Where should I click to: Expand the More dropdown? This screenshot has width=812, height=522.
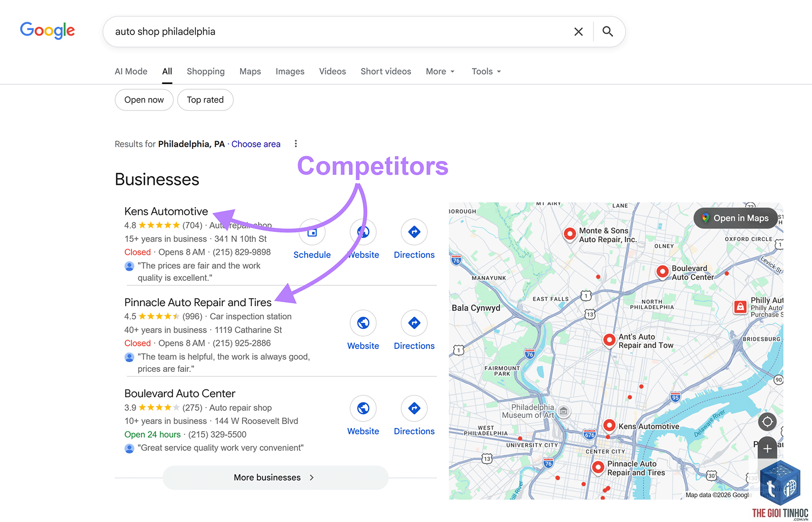coord(440,72)
